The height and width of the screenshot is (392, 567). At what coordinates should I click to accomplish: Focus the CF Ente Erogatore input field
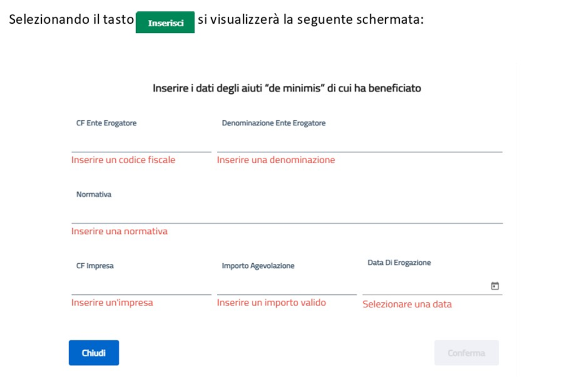141,144
